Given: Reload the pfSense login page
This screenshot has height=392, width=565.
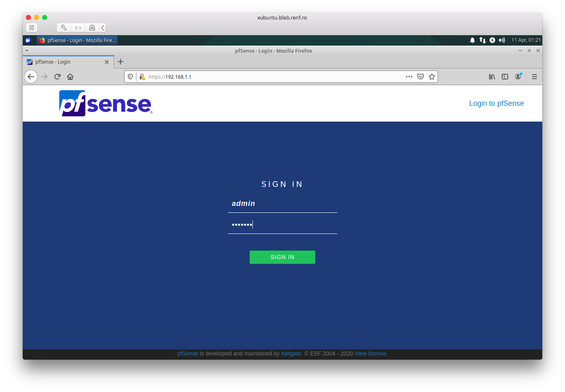Looking at the screenshot, I should click(57, 77).
